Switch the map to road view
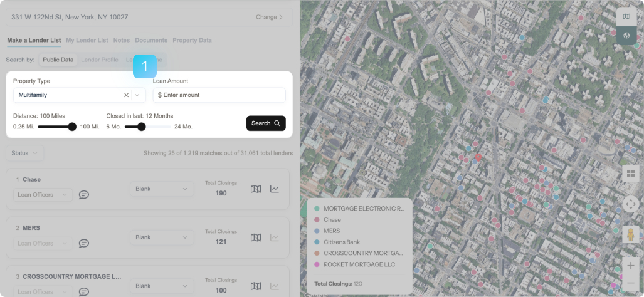This screenshot has width=644, height=297. pos(626,16)
